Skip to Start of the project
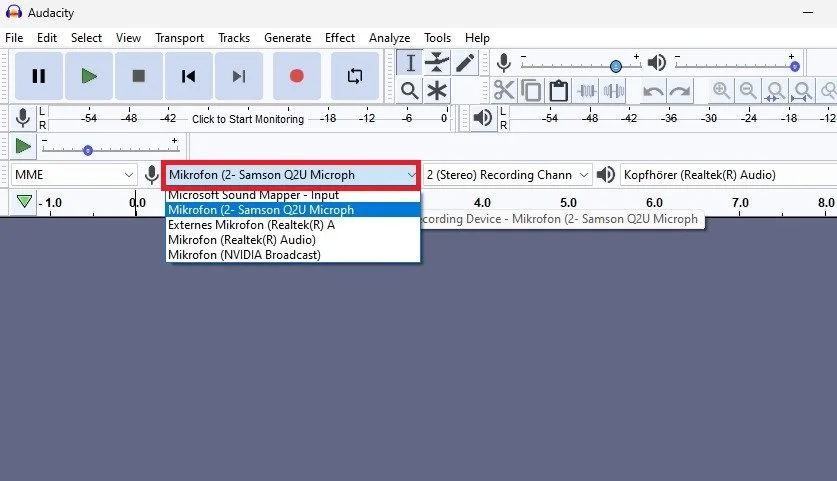837x481 pixels. pyautogui.click(x=188, y=76)
